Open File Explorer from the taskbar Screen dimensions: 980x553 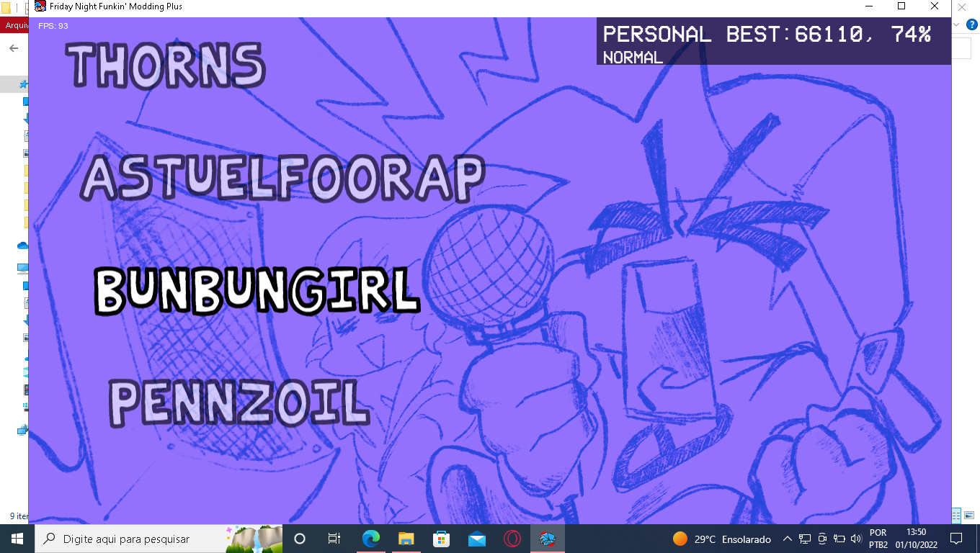[x=406, y=539]
